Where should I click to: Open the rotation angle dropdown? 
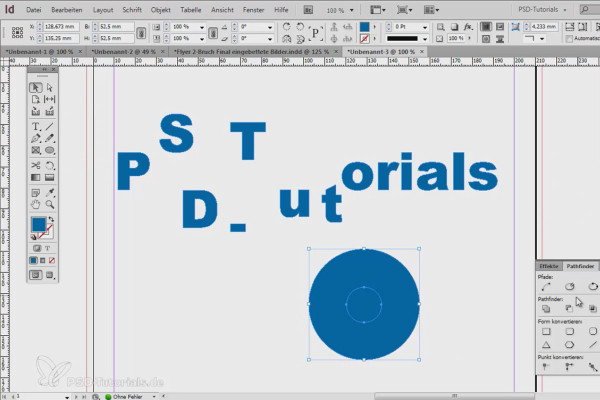point(270,27)
